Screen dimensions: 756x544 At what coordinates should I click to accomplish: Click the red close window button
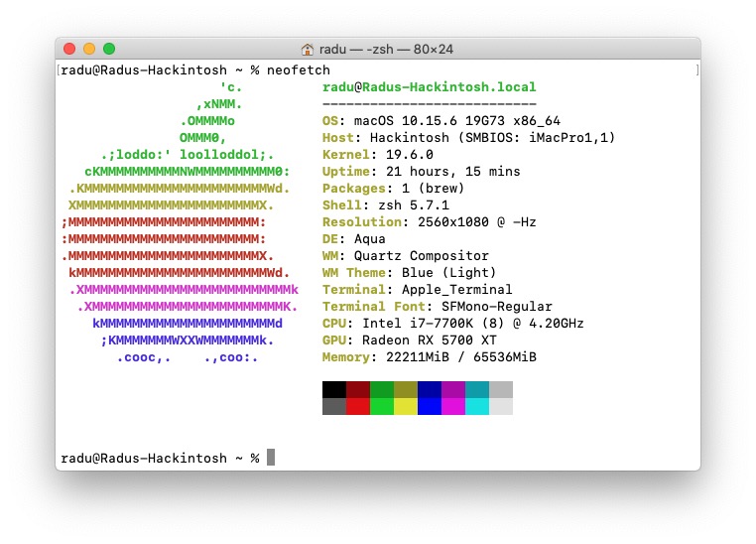click(69, 49)
